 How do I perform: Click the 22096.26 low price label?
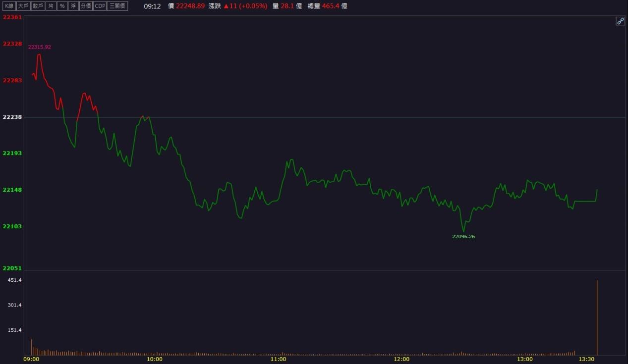tap(463, 237)
